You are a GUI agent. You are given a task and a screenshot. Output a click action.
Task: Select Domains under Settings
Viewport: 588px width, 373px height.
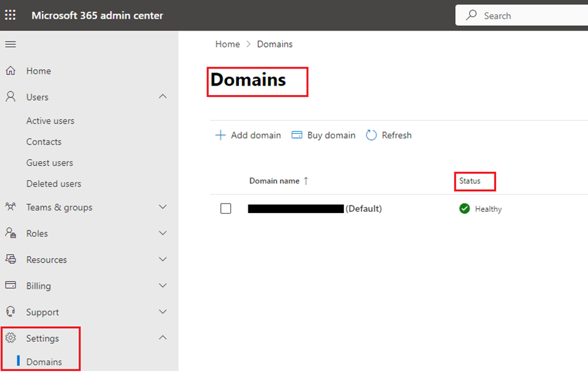[x=44, y=362]
